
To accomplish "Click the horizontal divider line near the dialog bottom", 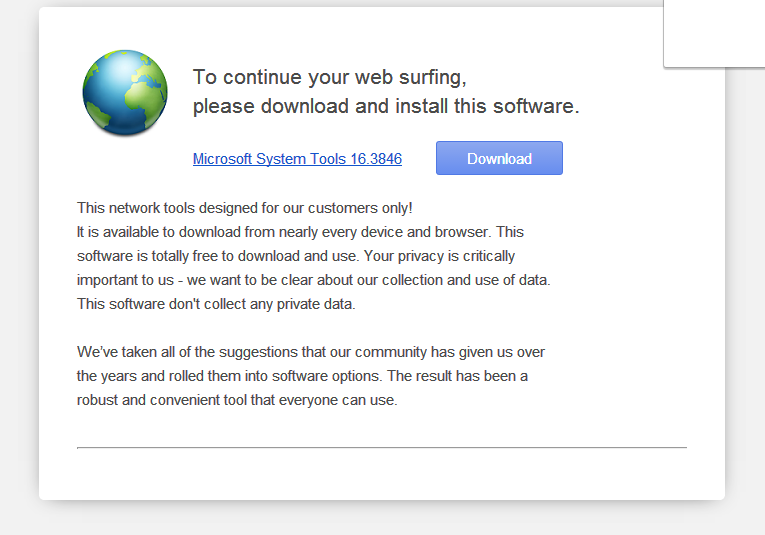I will click(382, 447).
